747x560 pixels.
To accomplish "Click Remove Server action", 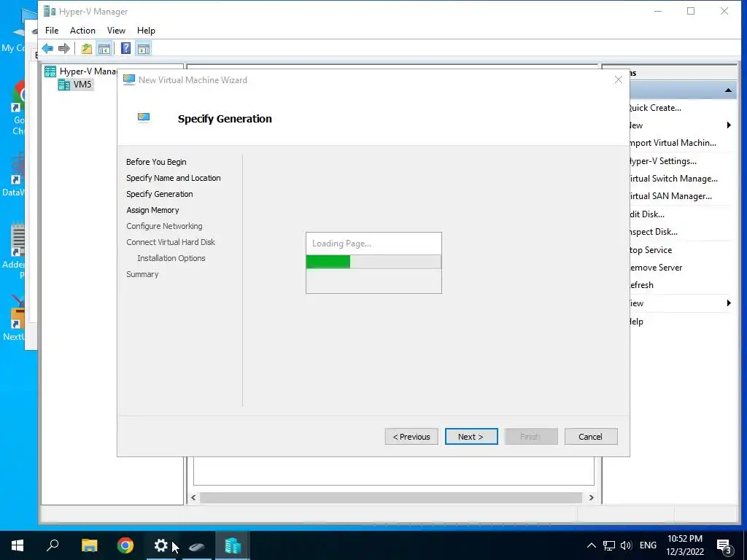I will coord(656,268).
